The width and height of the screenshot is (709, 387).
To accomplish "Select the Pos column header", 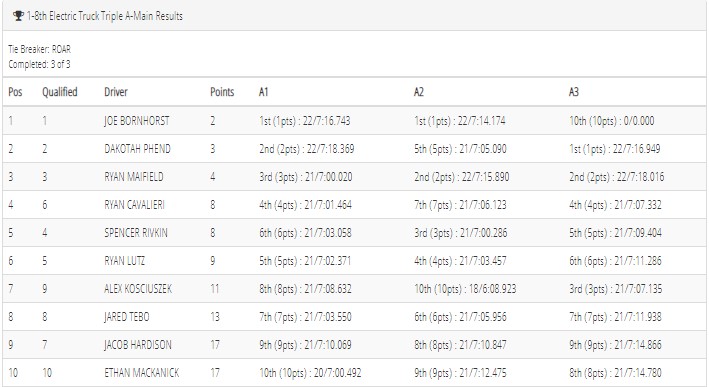I will [15, 92].
